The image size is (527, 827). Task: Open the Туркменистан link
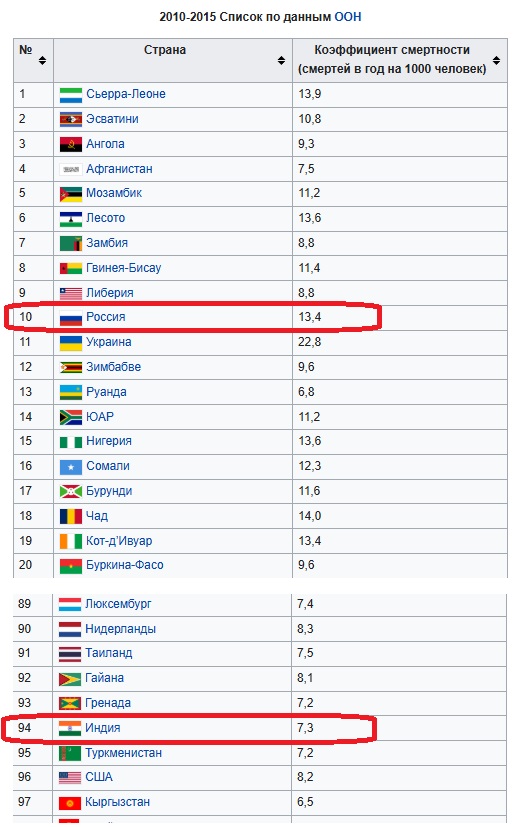(123, 753)
